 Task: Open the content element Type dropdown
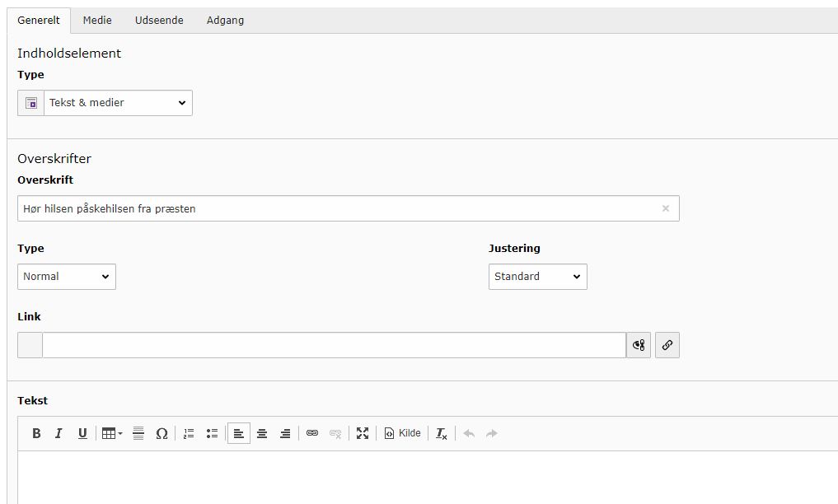117,103
